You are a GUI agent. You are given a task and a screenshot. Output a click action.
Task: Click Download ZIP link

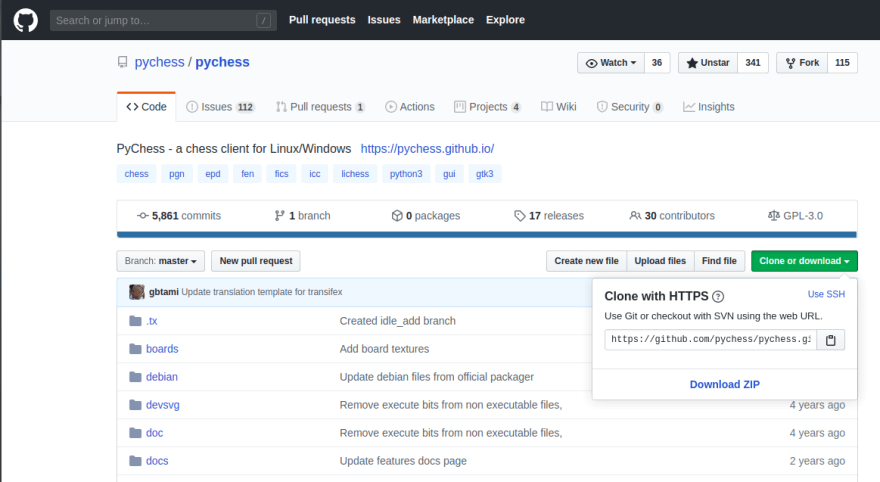tap(725, 384)
